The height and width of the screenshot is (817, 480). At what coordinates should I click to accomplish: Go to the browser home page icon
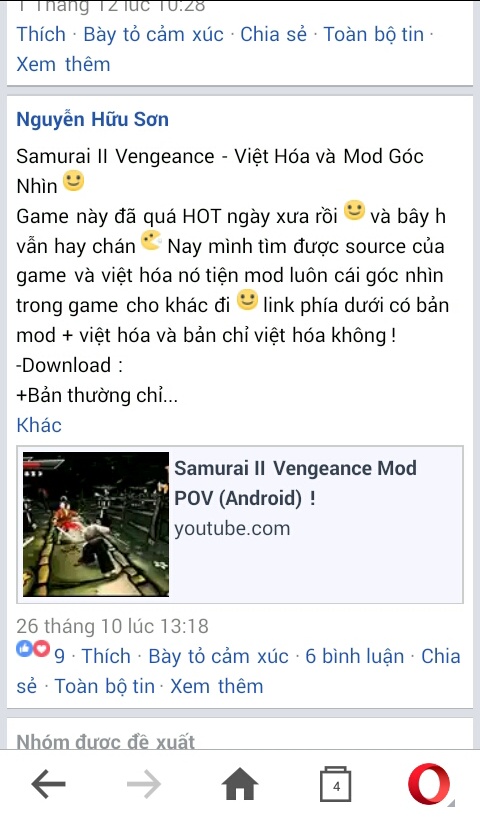pos(240,783)
